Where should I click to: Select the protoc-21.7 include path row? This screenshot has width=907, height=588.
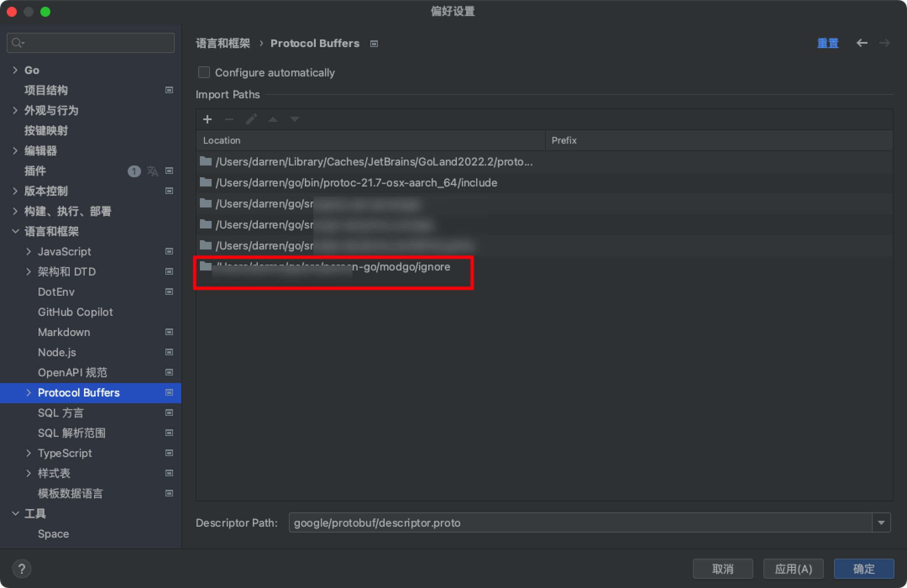point(356,183)
